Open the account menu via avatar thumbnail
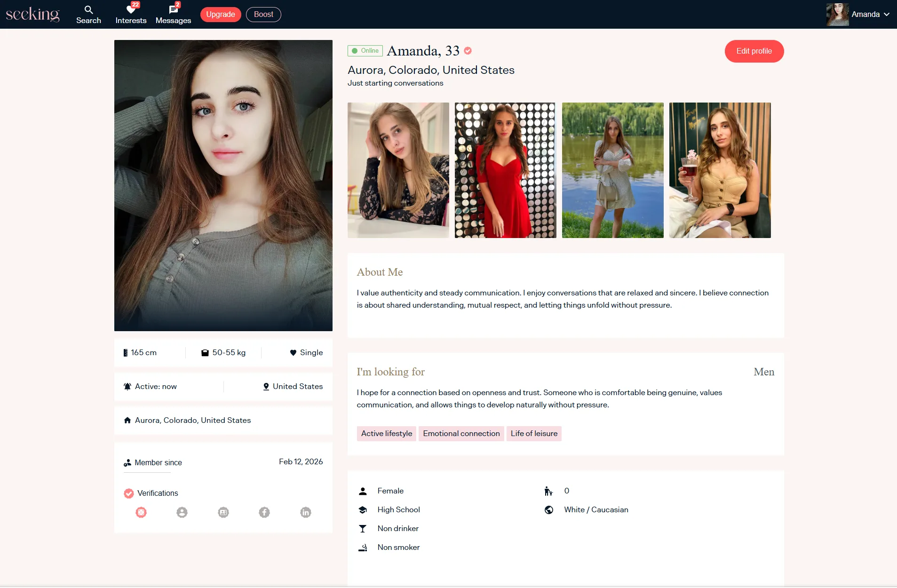This screenshot has height=588, width=897. pyautogui.click(x=837, y=15)
